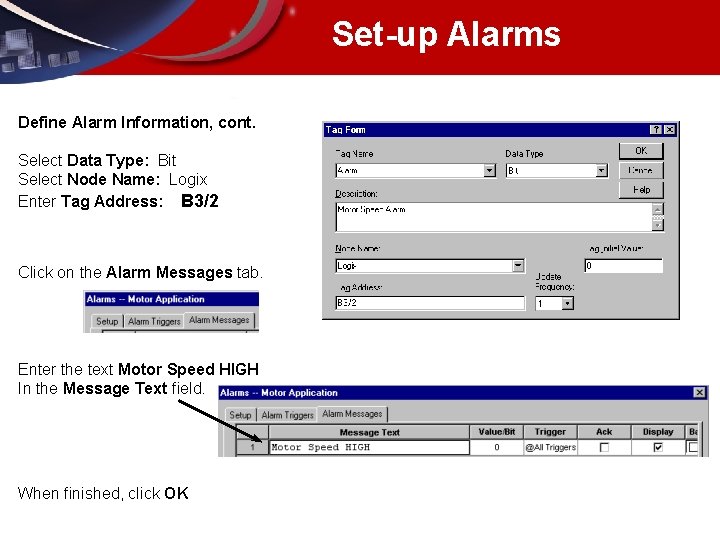Click the Value/Bit cell showing 0
Viewport: 720px width, 540px height.
[496, 447]
